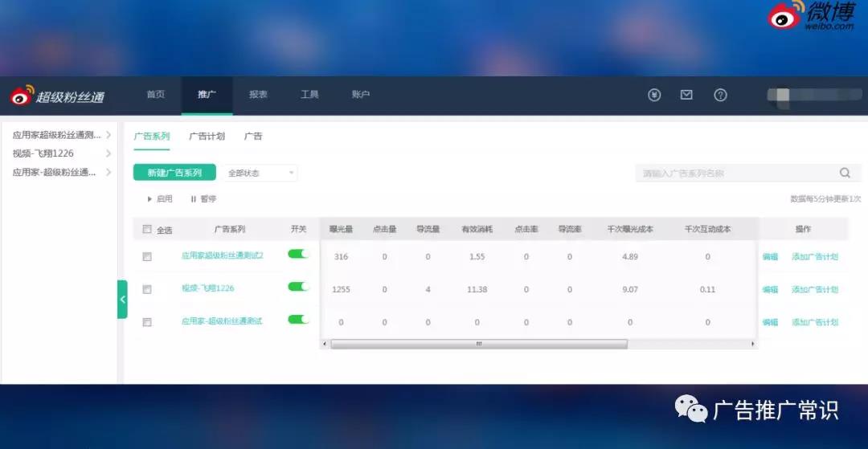Click 编辑 for 应用家超级粉丝通测试2 row
Screen dimensions: 868x449
click(770, 256)
